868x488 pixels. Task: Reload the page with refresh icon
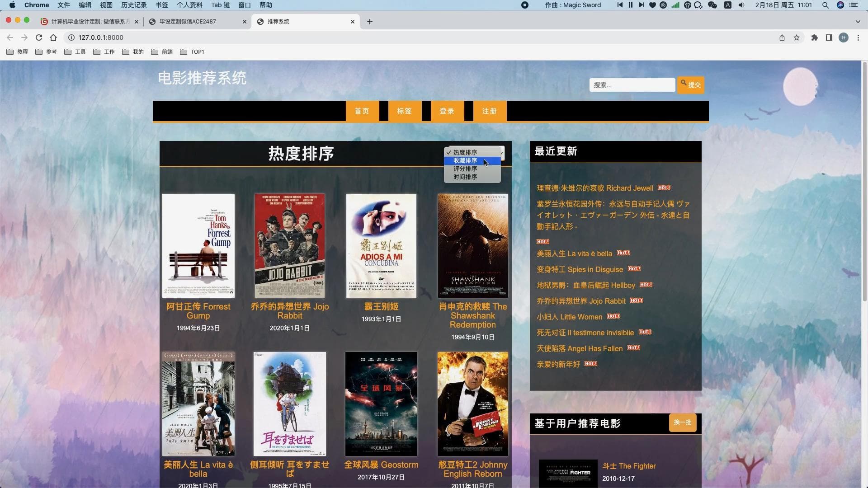[39, 38]
